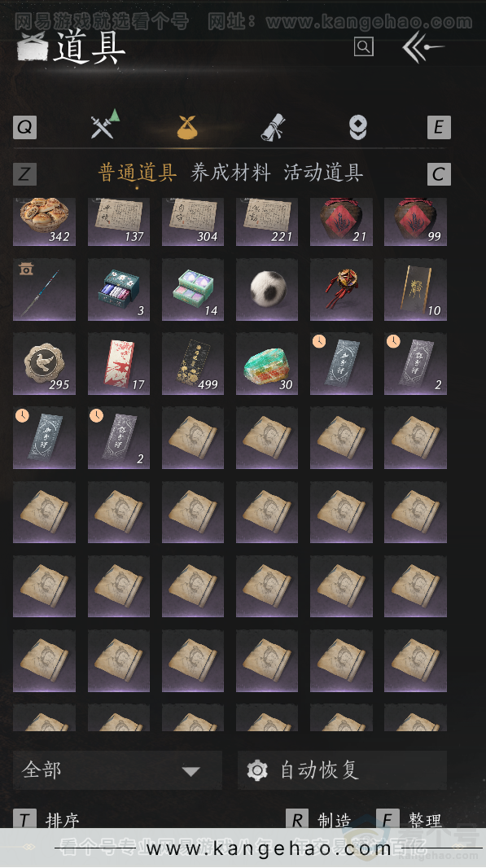This screenshot has width=486, height=868.
Task: Switch to the 养成材料 tab
Action: (231, 173)
